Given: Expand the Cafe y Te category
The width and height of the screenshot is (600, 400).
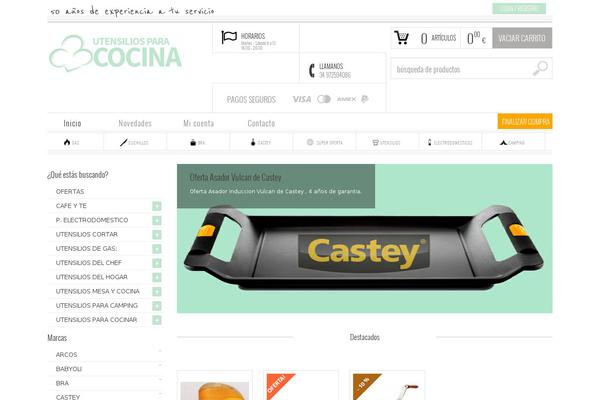Looking at the screenshot, I should click(157, 206).
